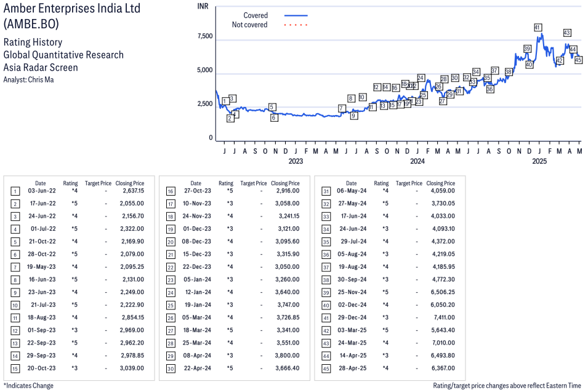Click the Rating History heading
The image size is (588, 390).
[33, 42]
